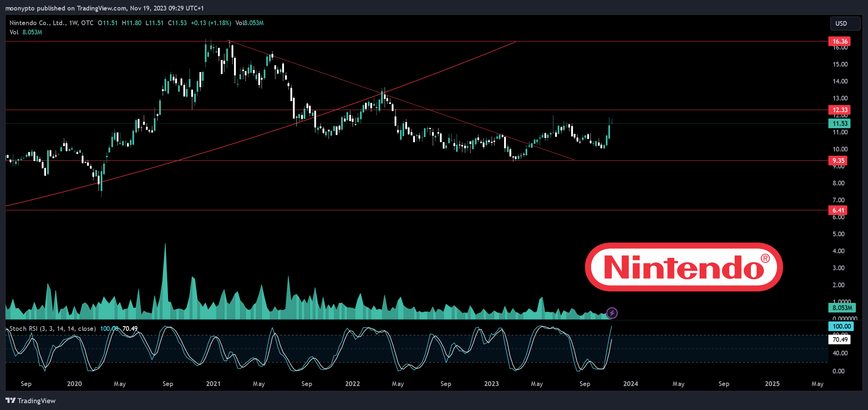Screen dimensions: 868x410
Task: Click the L11.51 low value
Action: (x=154, y=23)
